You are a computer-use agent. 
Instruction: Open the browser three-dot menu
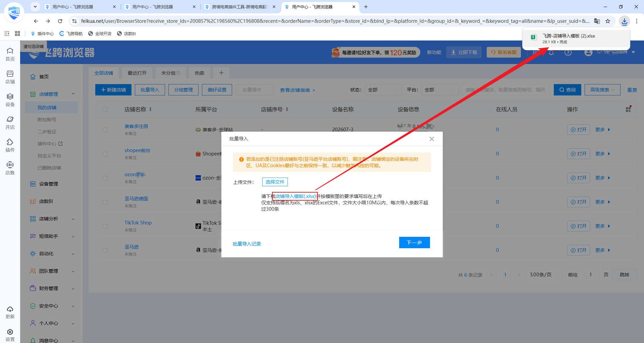(637, 21)
